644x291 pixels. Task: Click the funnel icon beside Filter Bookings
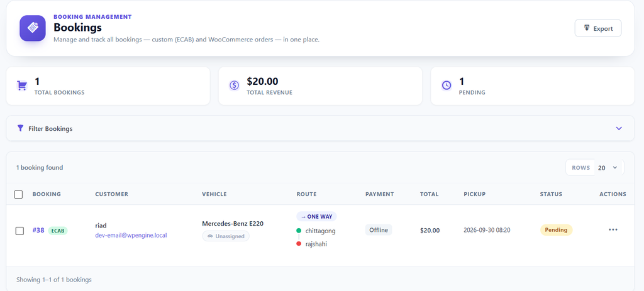20,128
